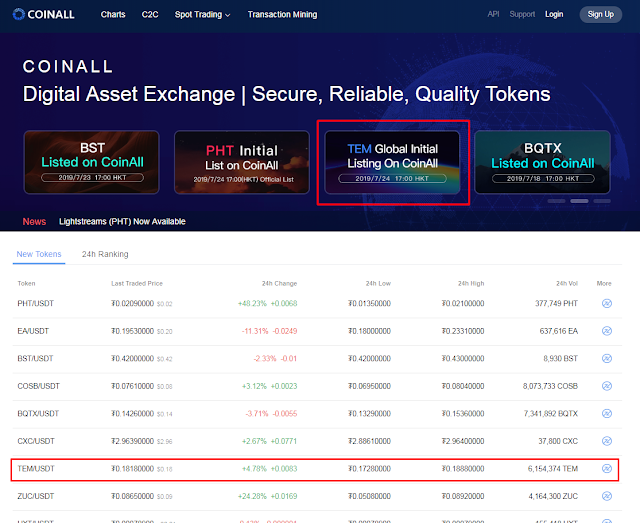Expand the Spot Trading dropdown menu

point(202,14)
